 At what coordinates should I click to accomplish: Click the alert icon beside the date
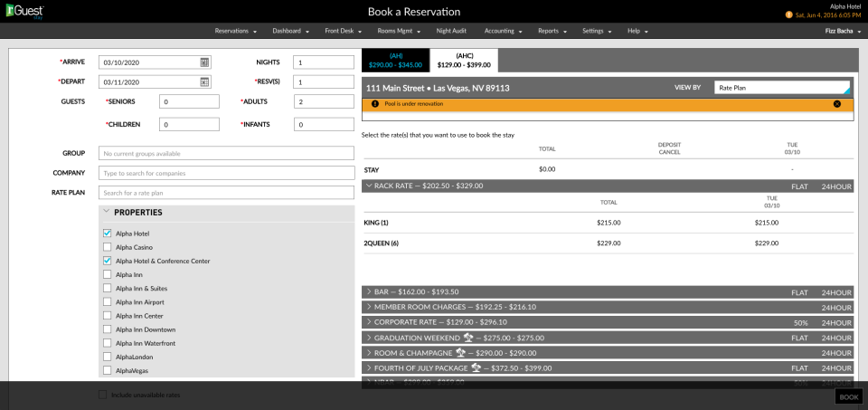(x=788, y=15)
